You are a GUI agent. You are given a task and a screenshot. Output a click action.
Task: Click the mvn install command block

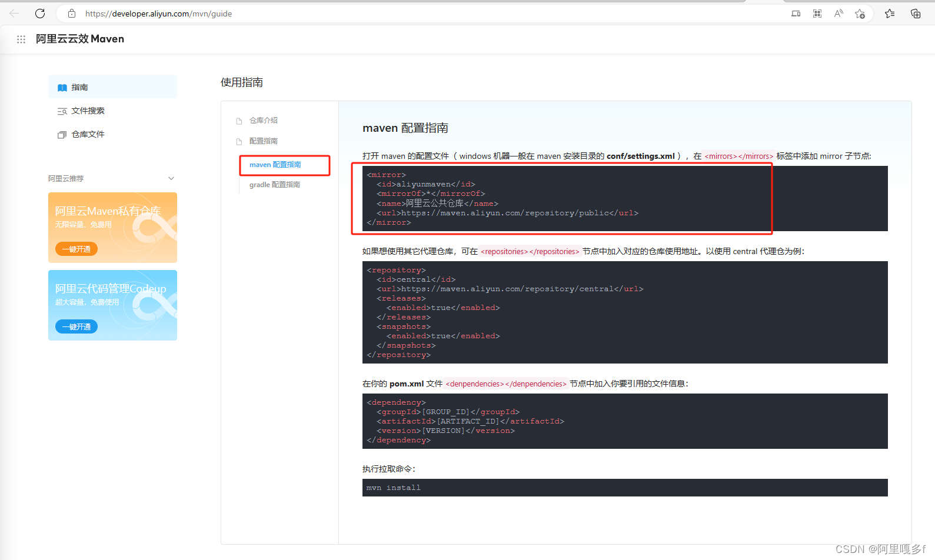[x=625, y=488]
